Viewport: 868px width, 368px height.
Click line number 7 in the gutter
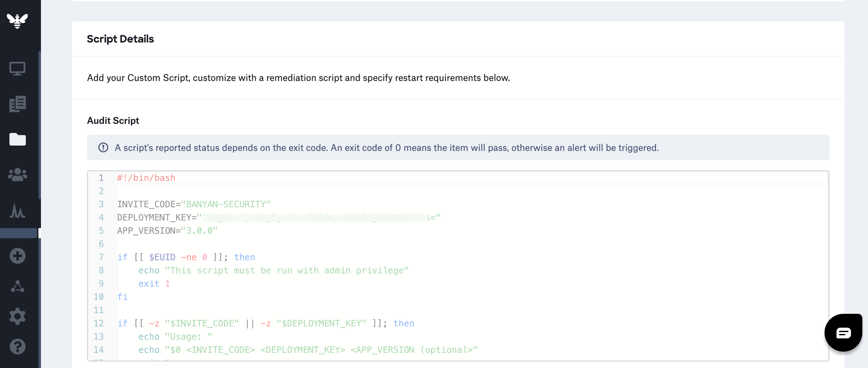pyautogui.click(x=101, y=257)
